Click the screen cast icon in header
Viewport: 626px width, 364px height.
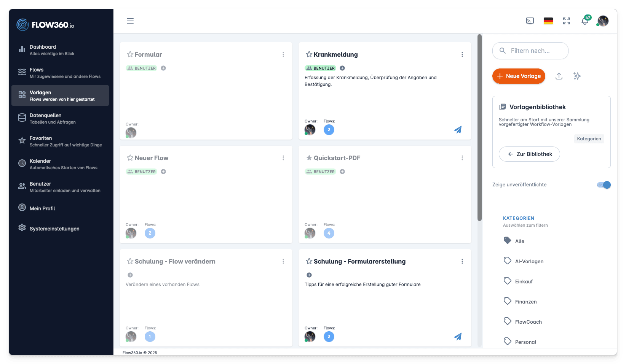click(530, 21)
